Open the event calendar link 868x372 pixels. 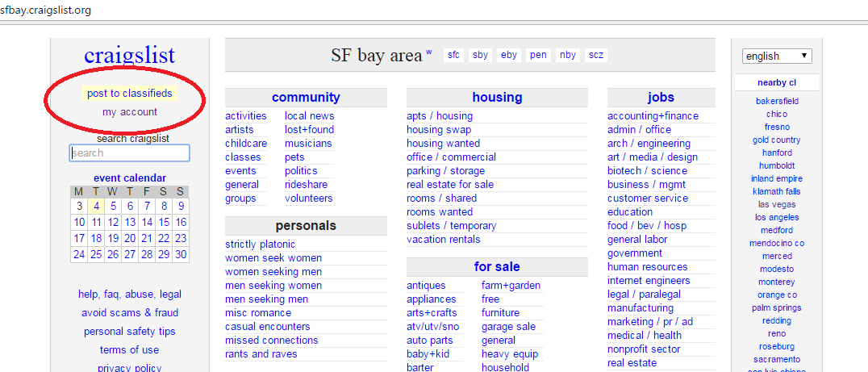click(130, 178)
